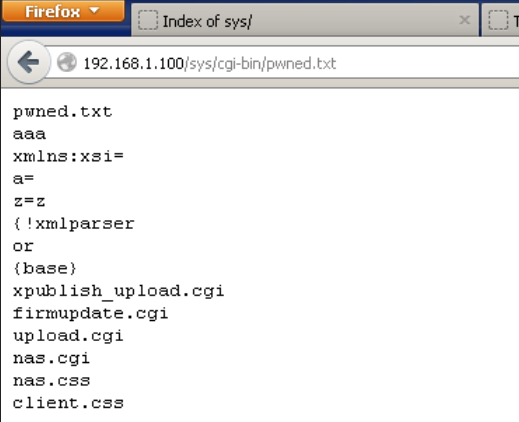Close the Index of sys/ tab

pyautogui.click(x=464, y=20)
